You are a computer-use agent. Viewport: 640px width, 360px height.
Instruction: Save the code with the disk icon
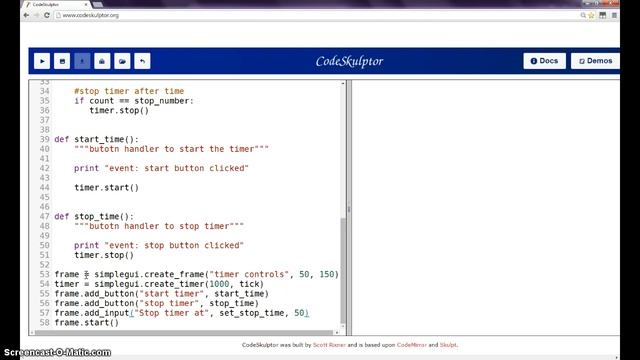(62, 61)
